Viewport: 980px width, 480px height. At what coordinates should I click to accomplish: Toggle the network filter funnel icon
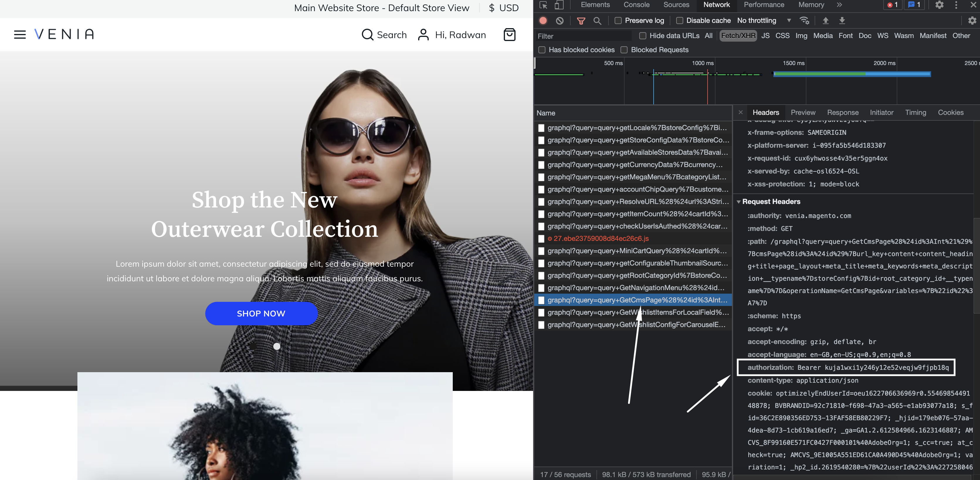581,21
